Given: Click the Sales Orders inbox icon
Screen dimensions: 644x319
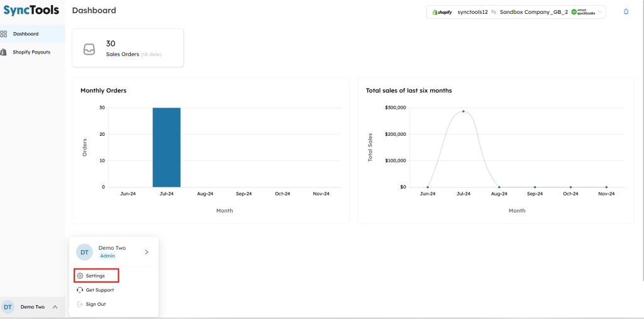Looking at the screenshot, I should [x=89, y=49].
